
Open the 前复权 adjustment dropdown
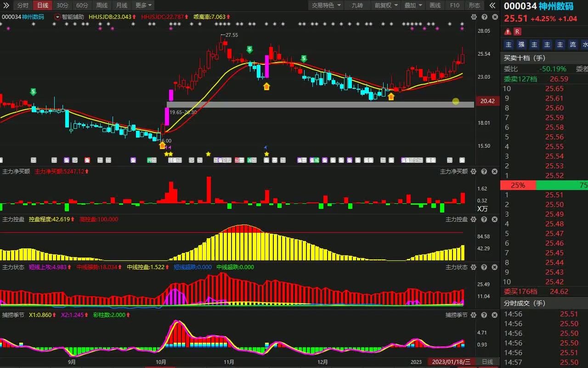(385, 6)
